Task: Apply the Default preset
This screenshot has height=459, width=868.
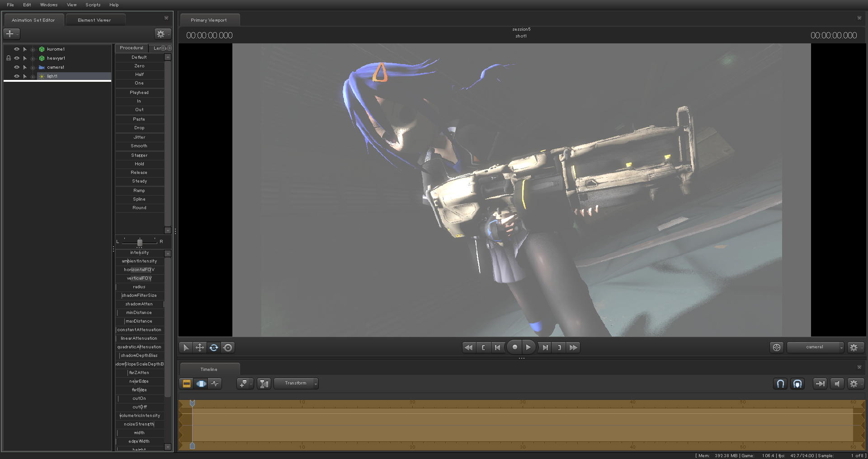Action: pyautogui.click(x=139, y=57)
